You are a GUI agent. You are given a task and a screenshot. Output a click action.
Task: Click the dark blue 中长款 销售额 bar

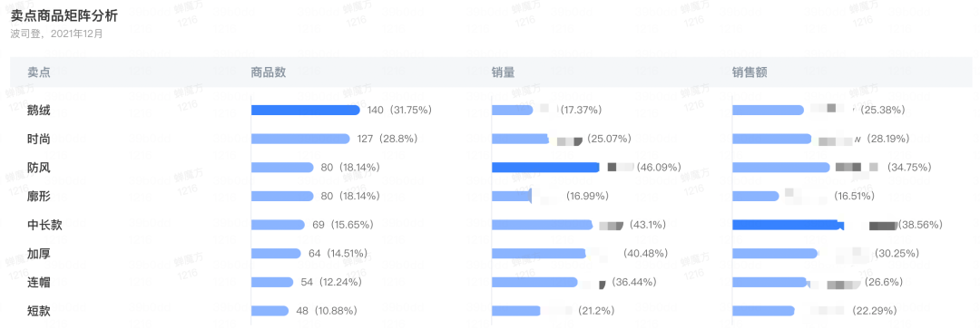point(788,225)
